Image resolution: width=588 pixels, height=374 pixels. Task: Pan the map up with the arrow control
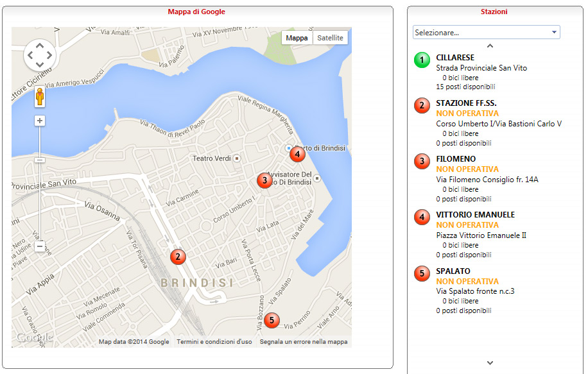coord(40,46)
